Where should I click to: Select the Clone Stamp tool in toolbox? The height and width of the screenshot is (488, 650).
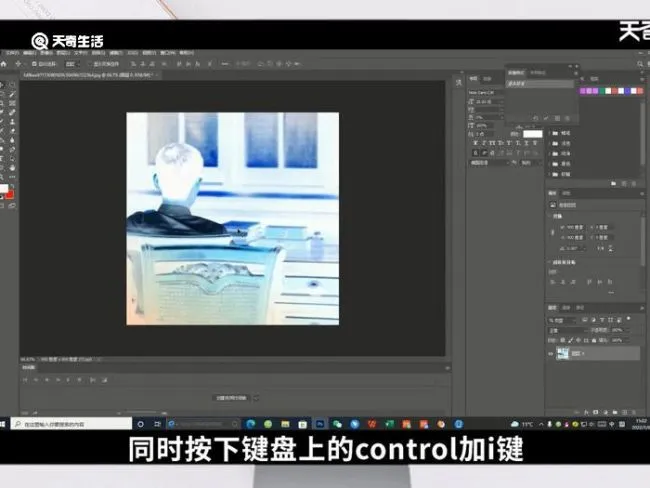12,121
